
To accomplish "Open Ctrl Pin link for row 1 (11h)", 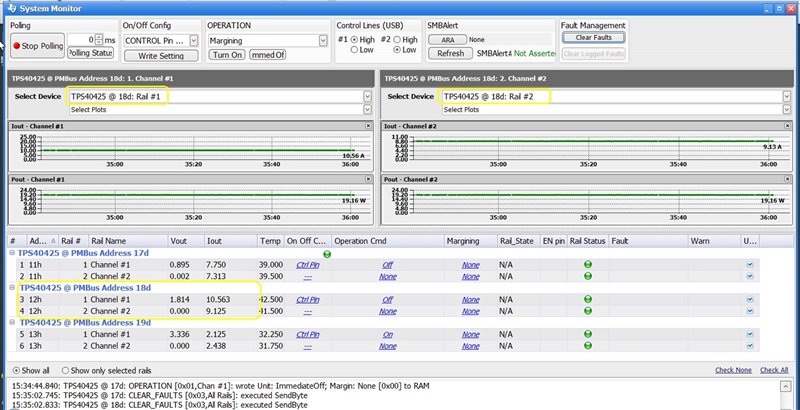I will [x=308, y=265].
